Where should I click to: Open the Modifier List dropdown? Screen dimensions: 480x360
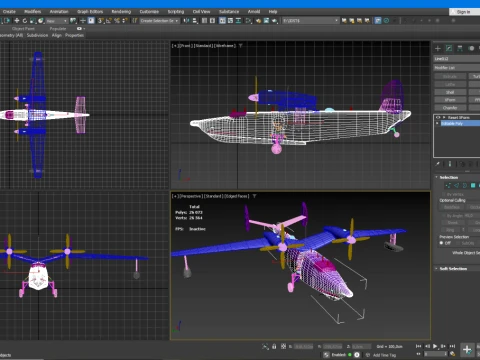point(457,68)
